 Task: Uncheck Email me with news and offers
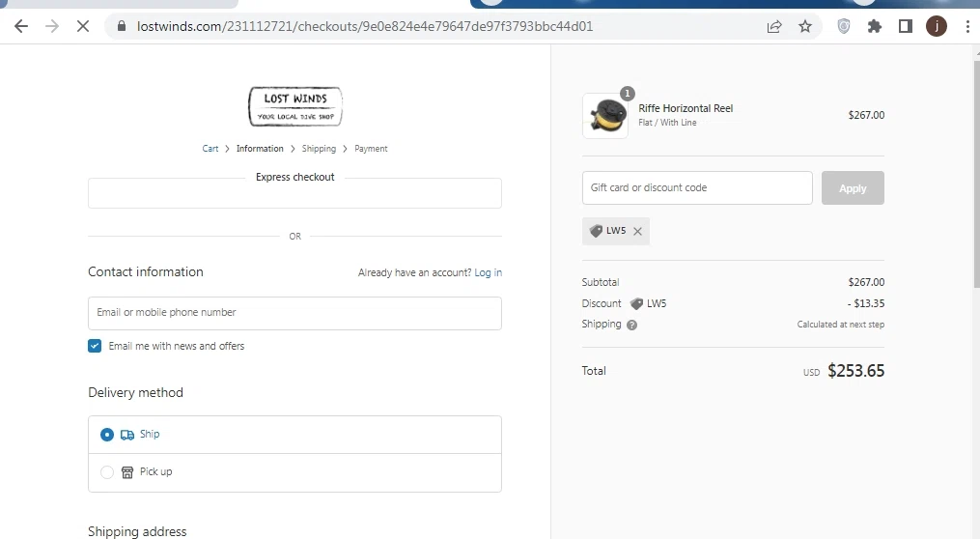pyautogui.click(x=95, y=346)
